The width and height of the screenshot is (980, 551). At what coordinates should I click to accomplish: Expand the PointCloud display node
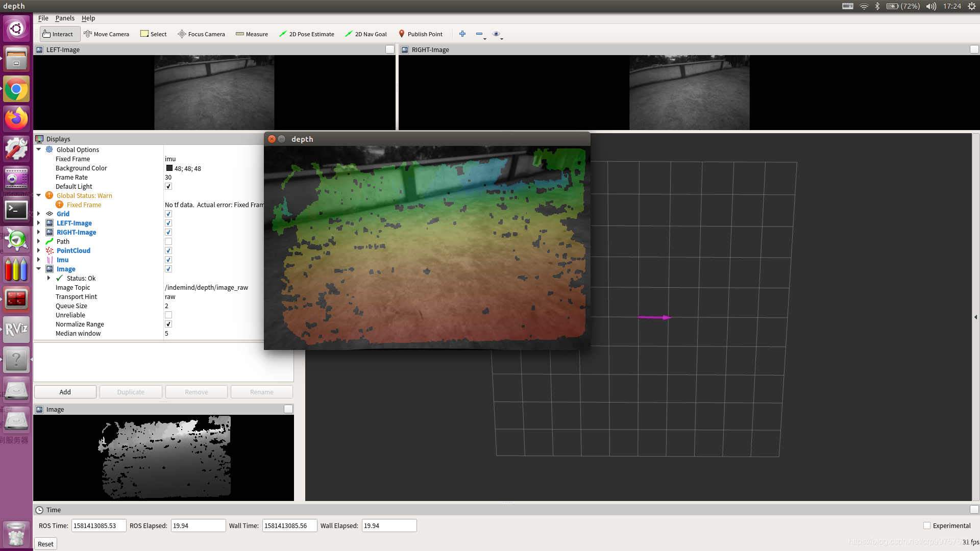click(x=39, y=251)
